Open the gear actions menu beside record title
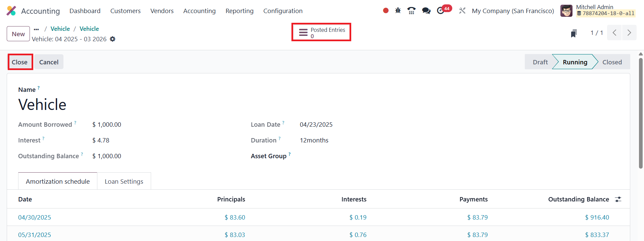Image resolution: width=644 pixels, height=241 pixels. [113, 39]
